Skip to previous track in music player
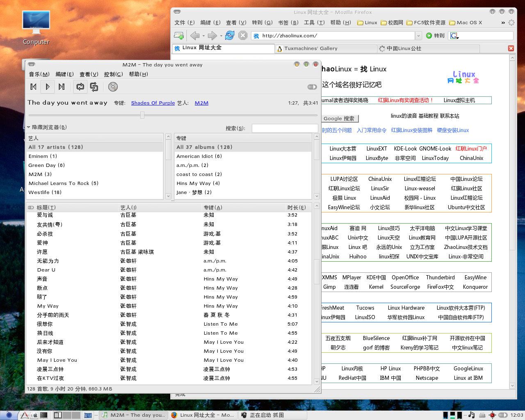This screenshot has height=420, width=525. point(34,87)
